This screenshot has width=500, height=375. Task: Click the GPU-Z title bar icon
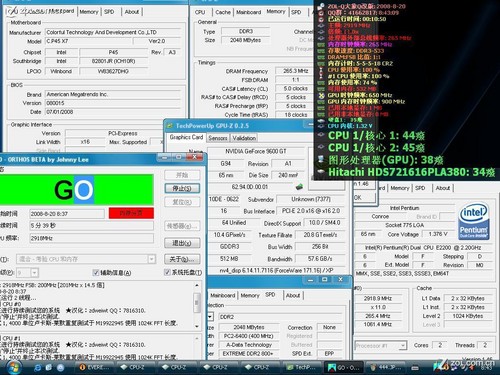170,126
